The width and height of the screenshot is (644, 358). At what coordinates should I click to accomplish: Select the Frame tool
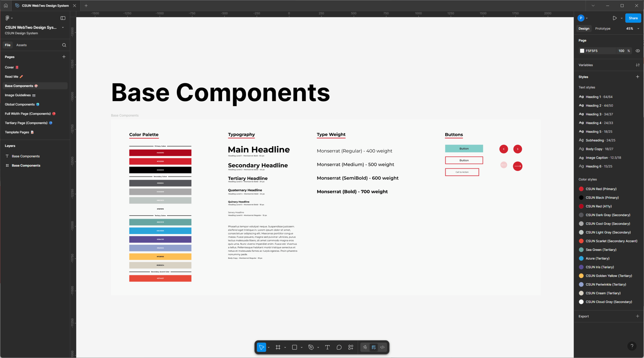coord(278,347)
